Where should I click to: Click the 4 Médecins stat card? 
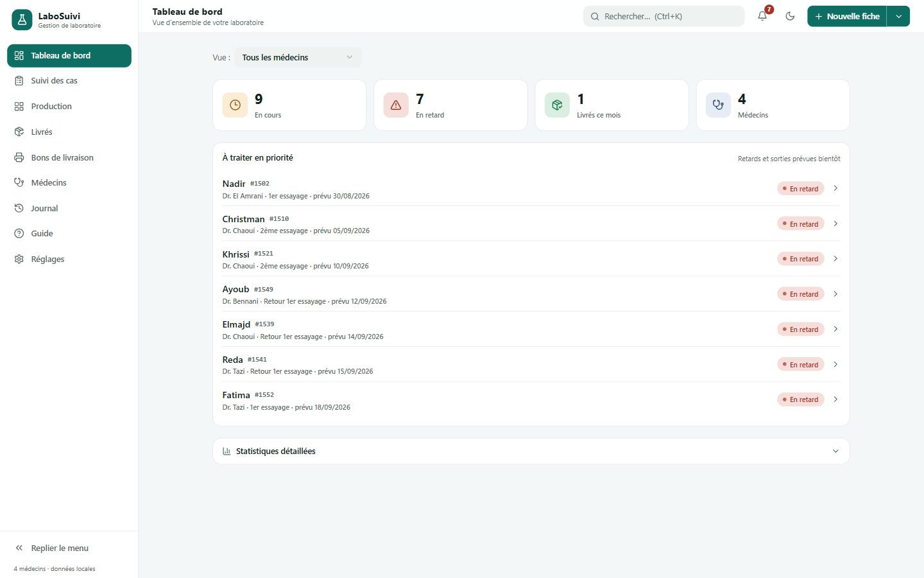[x=773, y=105]
